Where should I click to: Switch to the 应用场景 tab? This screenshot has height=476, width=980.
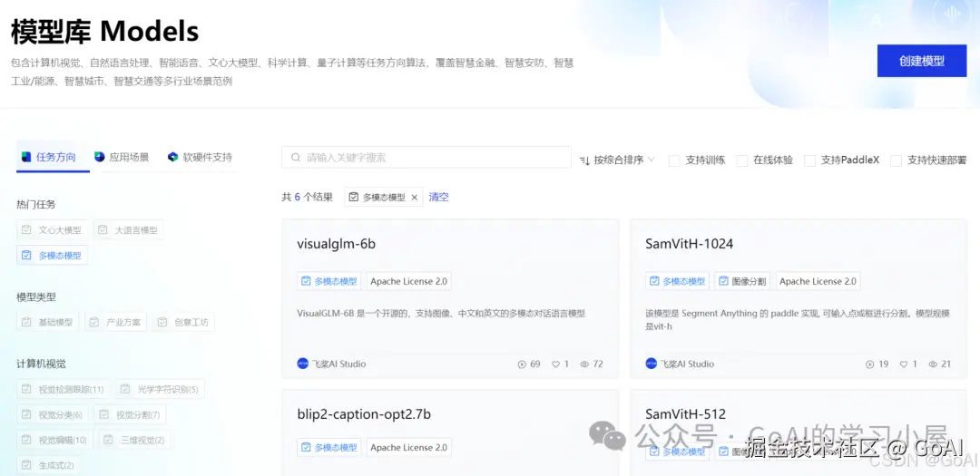click(122, 157)
